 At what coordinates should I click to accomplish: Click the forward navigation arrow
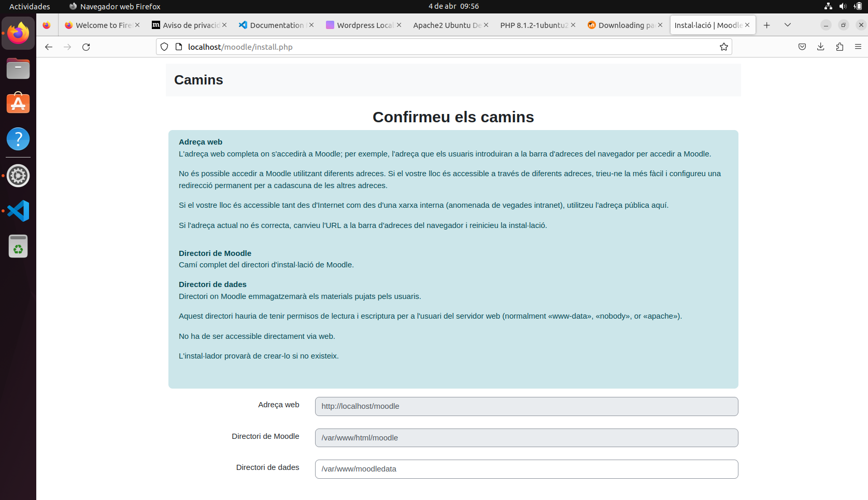point(67,47)
